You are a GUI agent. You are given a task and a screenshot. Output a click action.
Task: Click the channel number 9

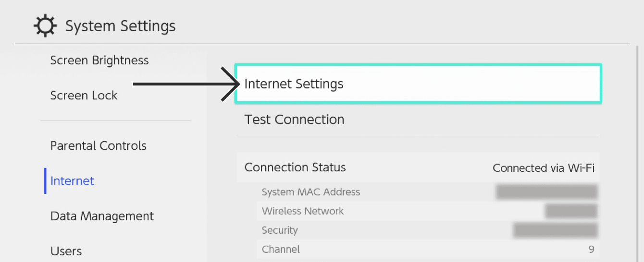coord(591,250)
